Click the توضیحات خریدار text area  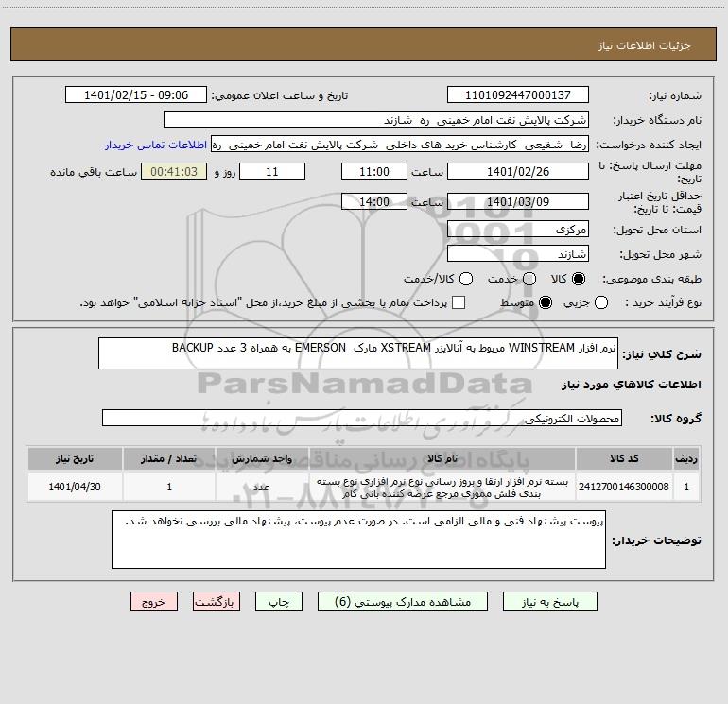point(358,540)
